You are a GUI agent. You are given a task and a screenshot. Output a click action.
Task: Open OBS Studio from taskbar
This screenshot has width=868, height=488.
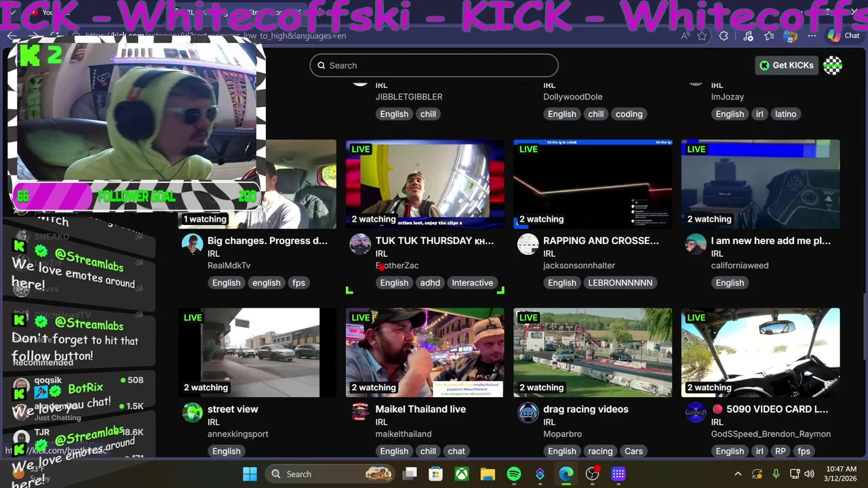coord(593,474)
